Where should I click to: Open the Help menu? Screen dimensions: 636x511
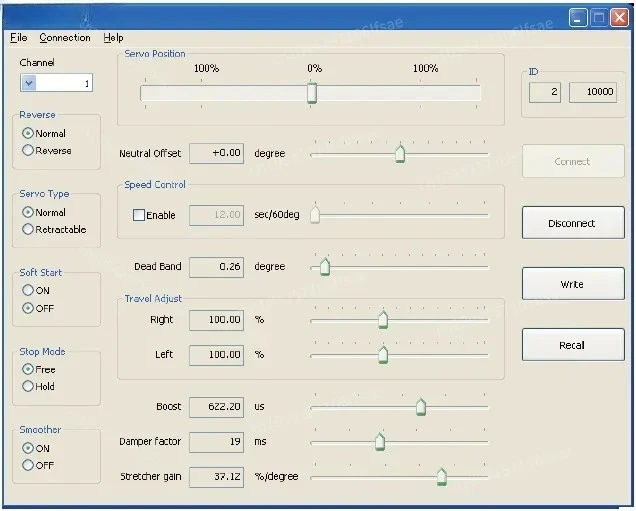pos(113,38)
